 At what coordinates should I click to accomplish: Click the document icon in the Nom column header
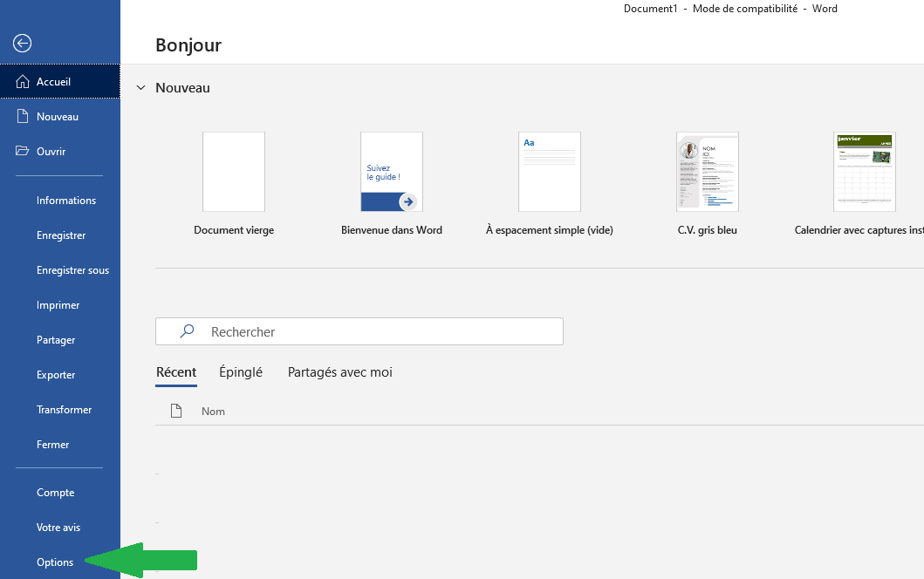[175, 411]
